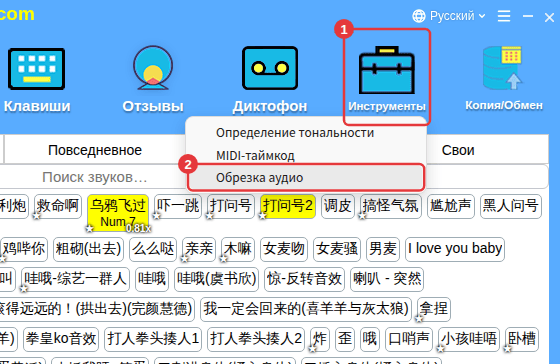The height and width of the screenshot is (364, 560).
Task: Toggle favorite star on 炸
Action: point(312,349)
